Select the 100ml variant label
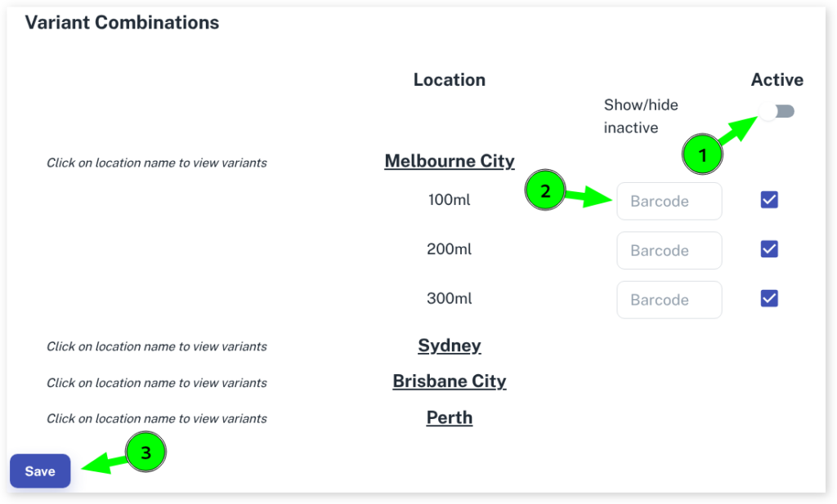837x504 pixels. 450,199
